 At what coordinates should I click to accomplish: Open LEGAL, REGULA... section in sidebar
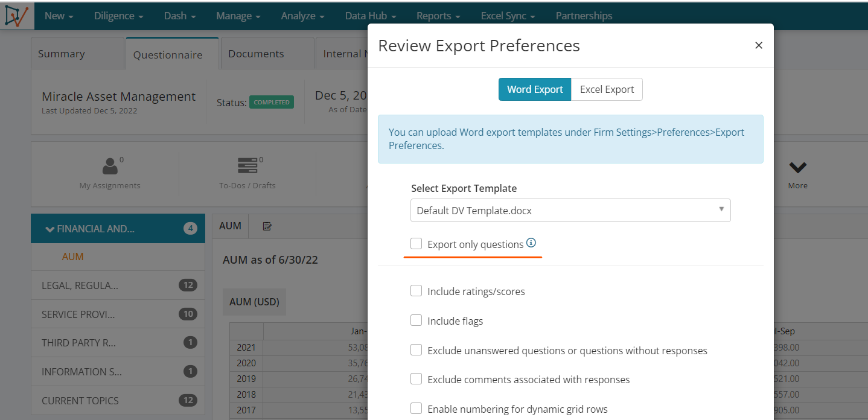[118, 285]
